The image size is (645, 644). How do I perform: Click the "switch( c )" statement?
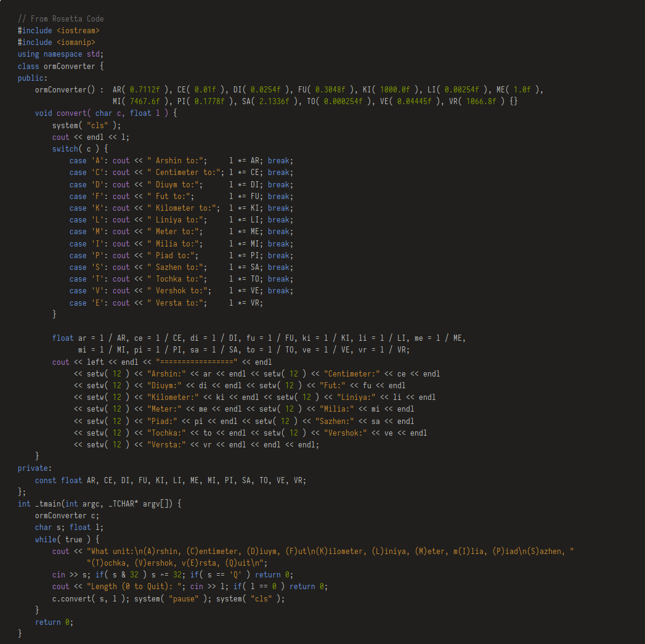pos(80,149)
